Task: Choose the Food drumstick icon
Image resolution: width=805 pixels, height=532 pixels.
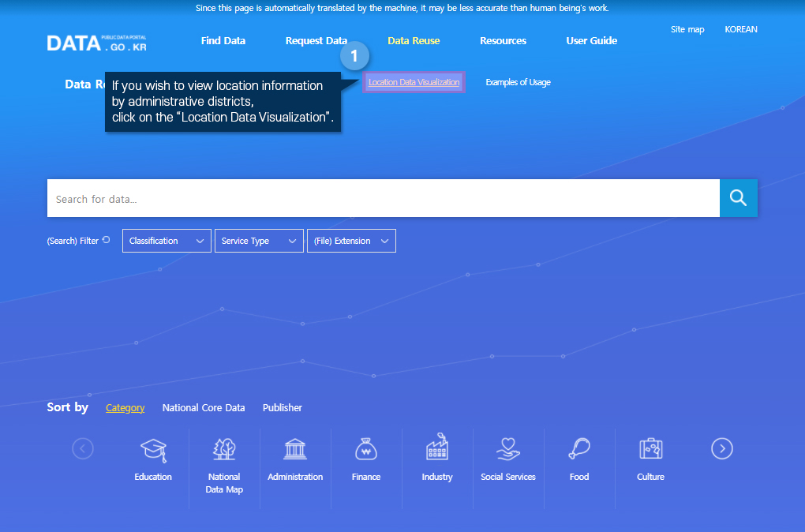Action: (579, 449)
